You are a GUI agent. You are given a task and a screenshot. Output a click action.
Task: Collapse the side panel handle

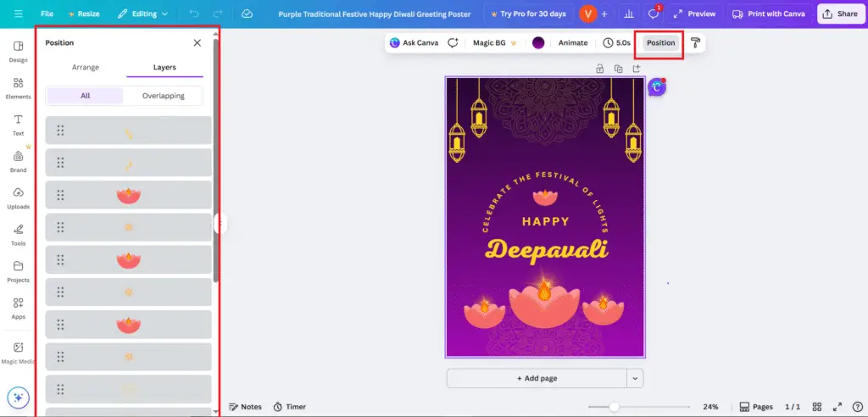[220, 224]
